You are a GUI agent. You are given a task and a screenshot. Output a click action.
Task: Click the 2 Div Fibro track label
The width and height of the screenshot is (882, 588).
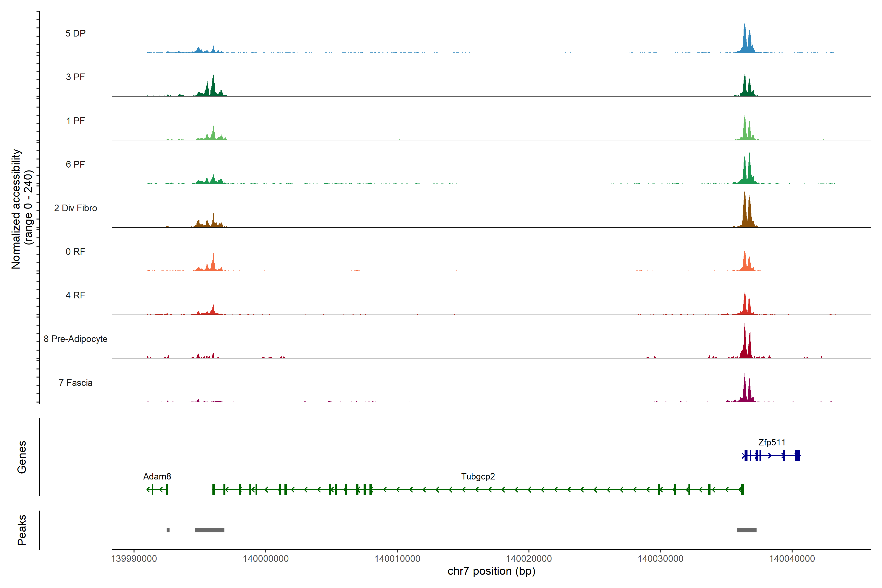75,208
